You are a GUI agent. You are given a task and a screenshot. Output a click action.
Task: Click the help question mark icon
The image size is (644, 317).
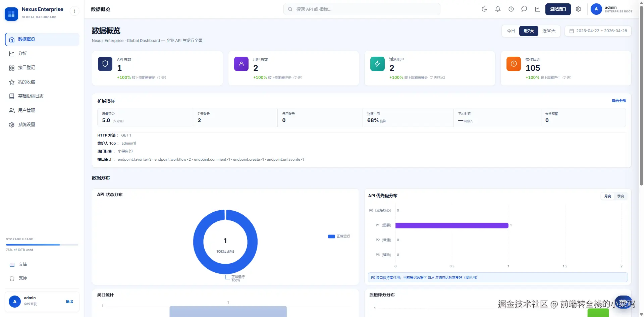[511, 9]
